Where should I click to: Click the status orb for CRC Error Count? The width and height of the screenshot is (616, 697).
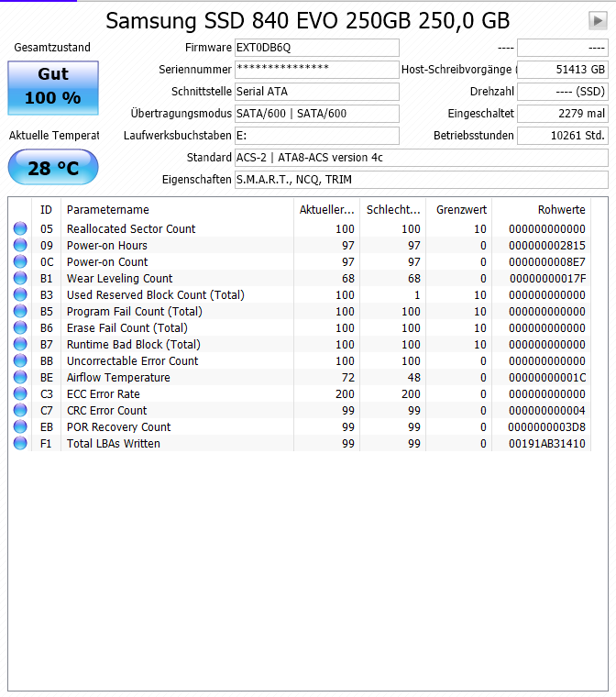[x=20, y=410]
